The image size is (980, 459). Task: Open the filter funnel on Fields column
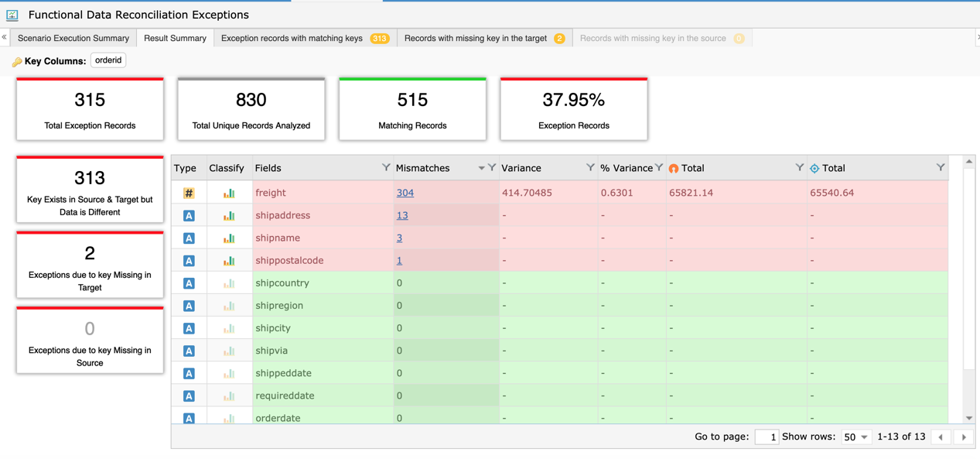pos(387,167)
